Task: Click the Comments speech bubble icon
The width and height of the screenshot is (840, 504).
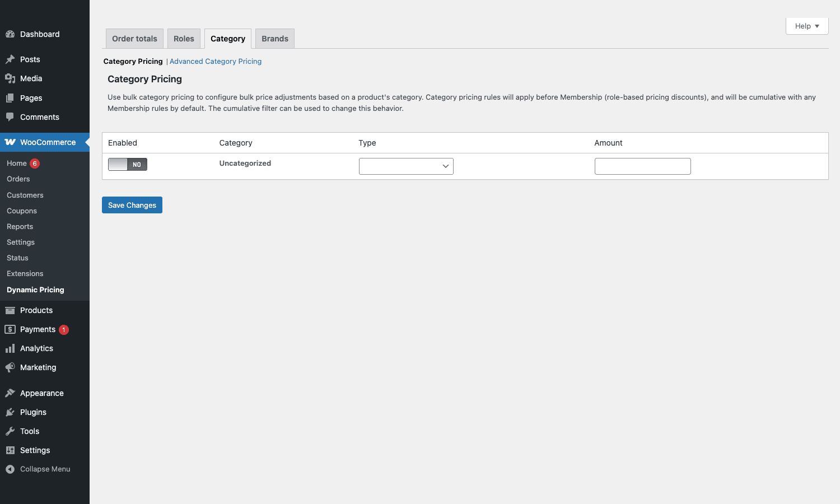Action: pyautogui.click(x=10, y=117)
